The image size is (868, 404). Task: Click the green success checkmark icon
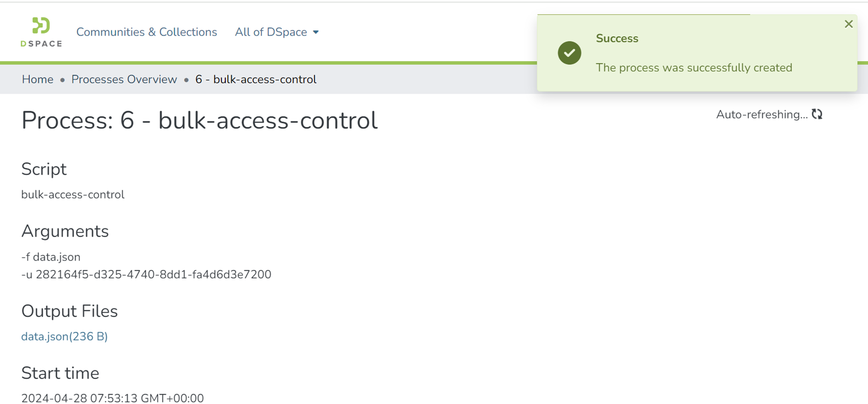tap(569, 53)
